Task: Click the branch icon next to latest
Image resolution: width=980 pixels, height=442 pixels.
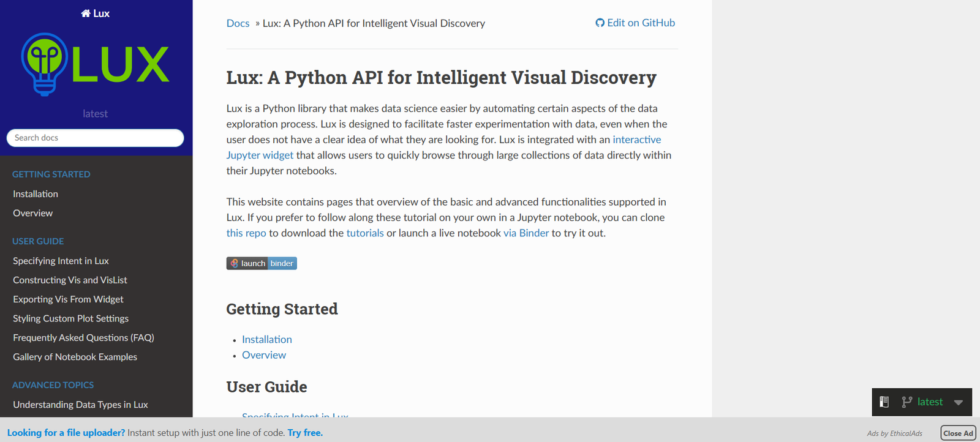Action: (x=907, y=402)
